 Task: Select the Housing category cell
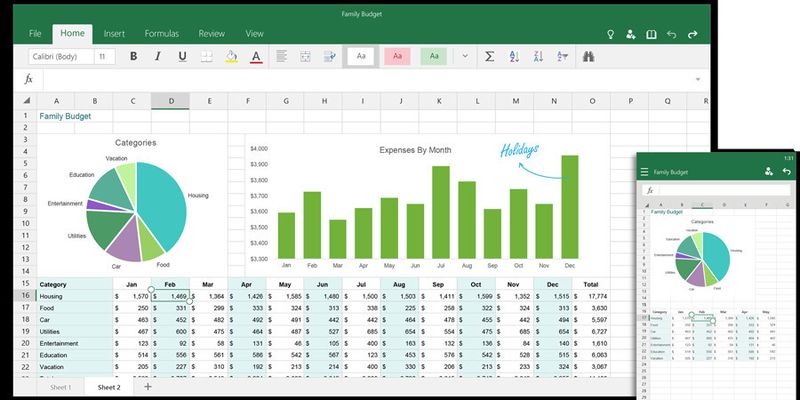pos(74,296)
